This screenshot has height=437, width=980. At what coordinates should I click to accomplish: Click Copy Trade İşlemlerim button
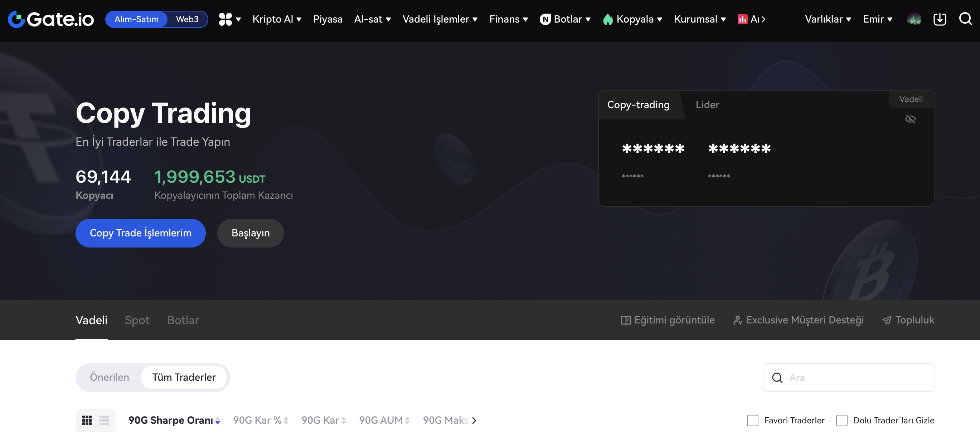140,233
